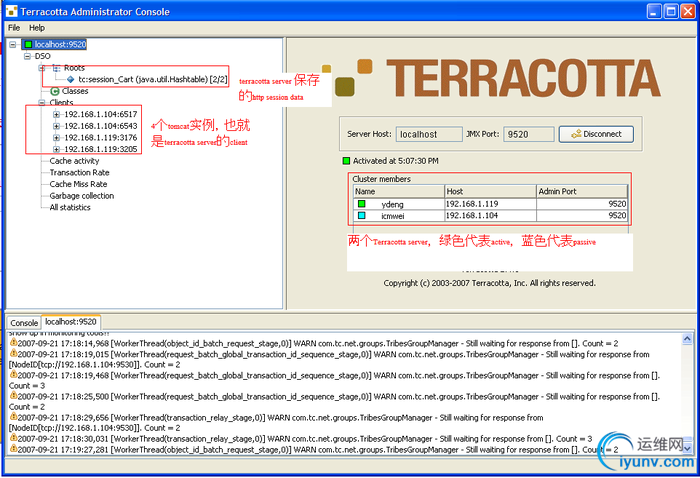Switch to the localhost:9520 log tab
This screenshot has height=478, width=700.
71,322
